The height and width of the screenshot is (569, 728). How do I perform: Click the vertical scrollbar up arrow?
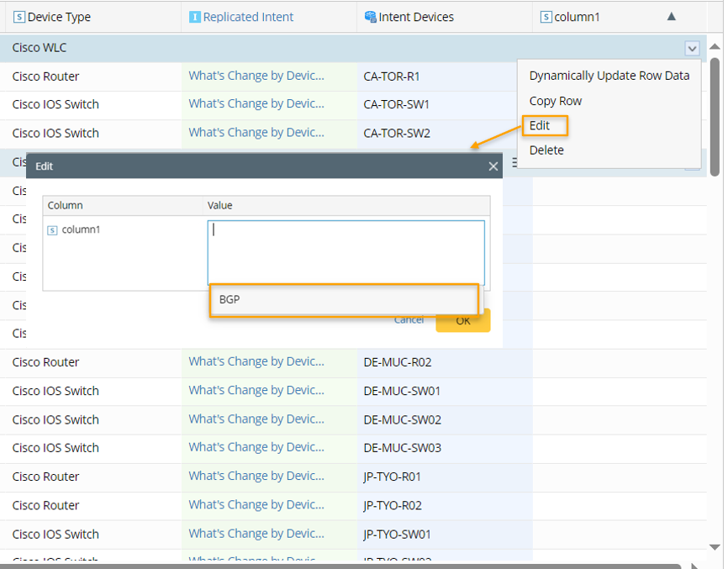715,46
